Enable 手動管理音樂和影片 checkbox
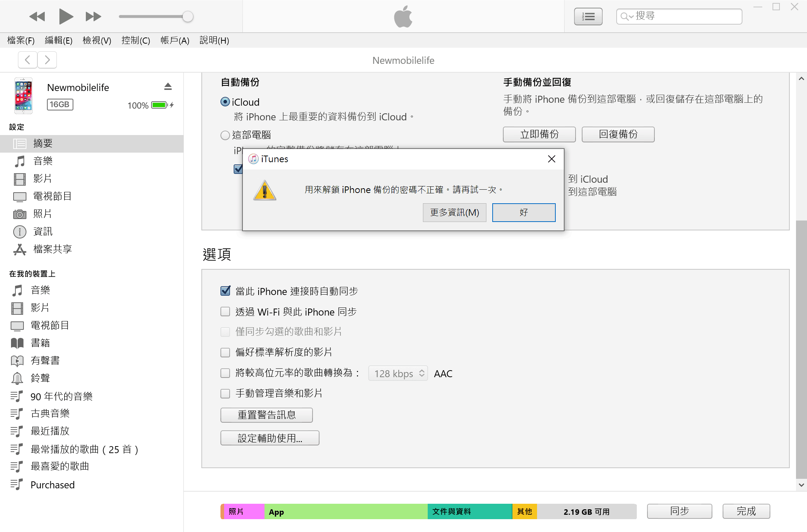The height and width of the screenshot is (532, 807). click(225, 394)
